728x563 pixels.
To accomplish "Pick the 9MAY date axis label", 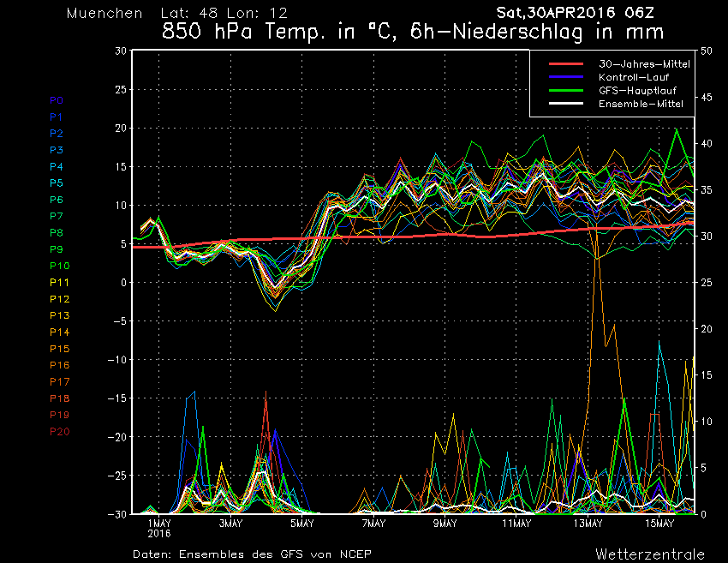I will [x=445, y=524].
